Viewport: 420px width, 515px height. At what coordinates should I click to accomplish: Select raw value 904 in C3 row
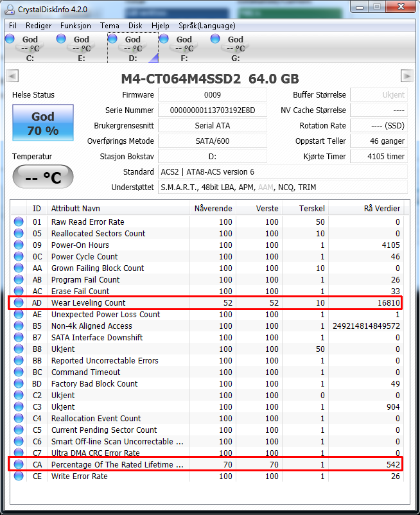pos(393,406)
